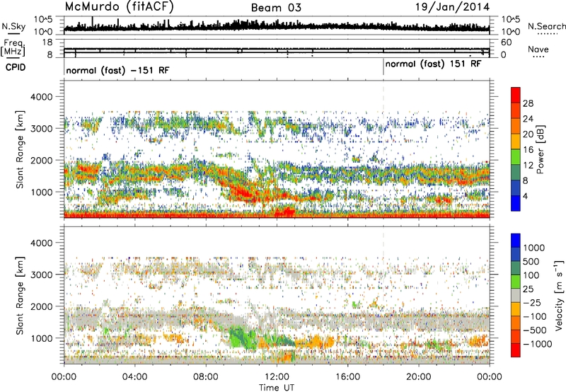
Task: Click the '20:00' time axis tick label
Action: pyautogui.click(x=418, y=377)
